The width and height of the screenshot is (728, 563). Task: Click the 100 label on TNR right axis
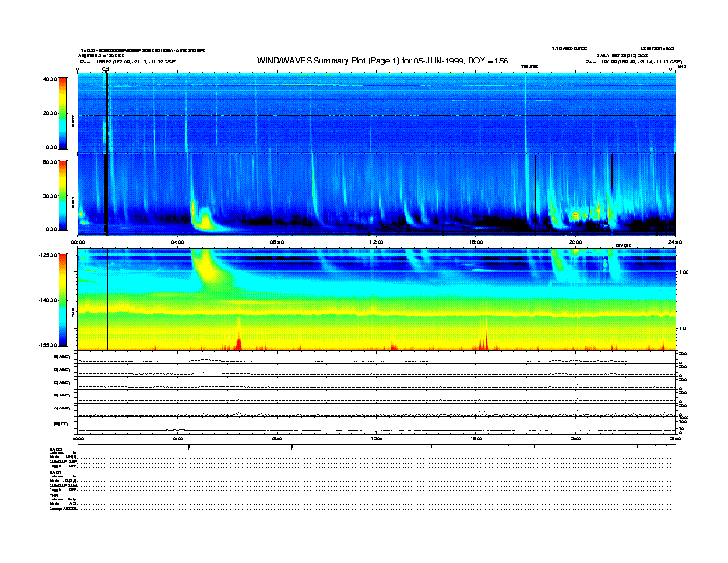684,272
